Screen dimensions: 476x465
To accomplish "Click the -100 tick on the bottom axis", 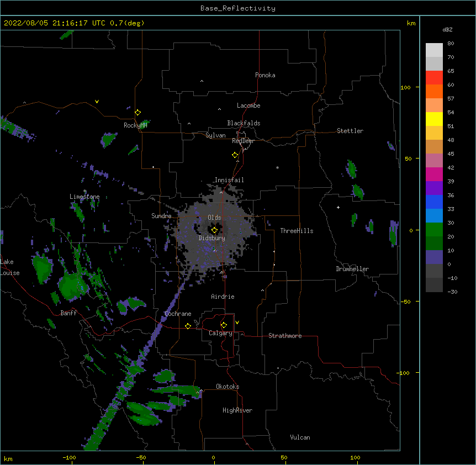I will click(70, 457).
